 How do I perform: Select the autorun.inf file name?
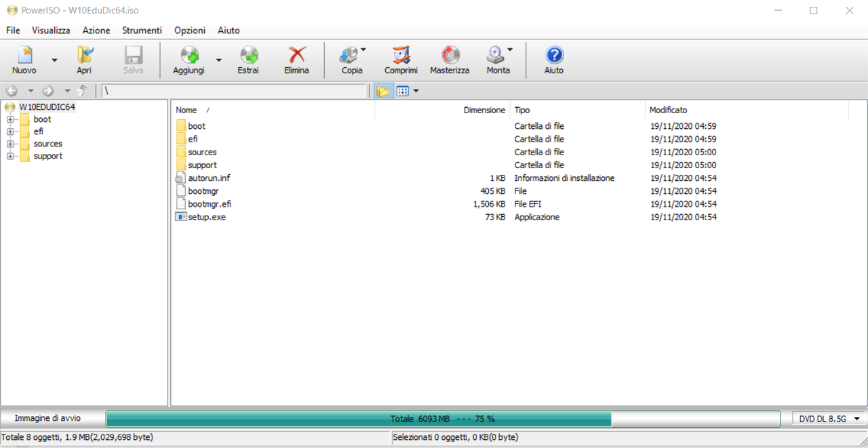209,178
